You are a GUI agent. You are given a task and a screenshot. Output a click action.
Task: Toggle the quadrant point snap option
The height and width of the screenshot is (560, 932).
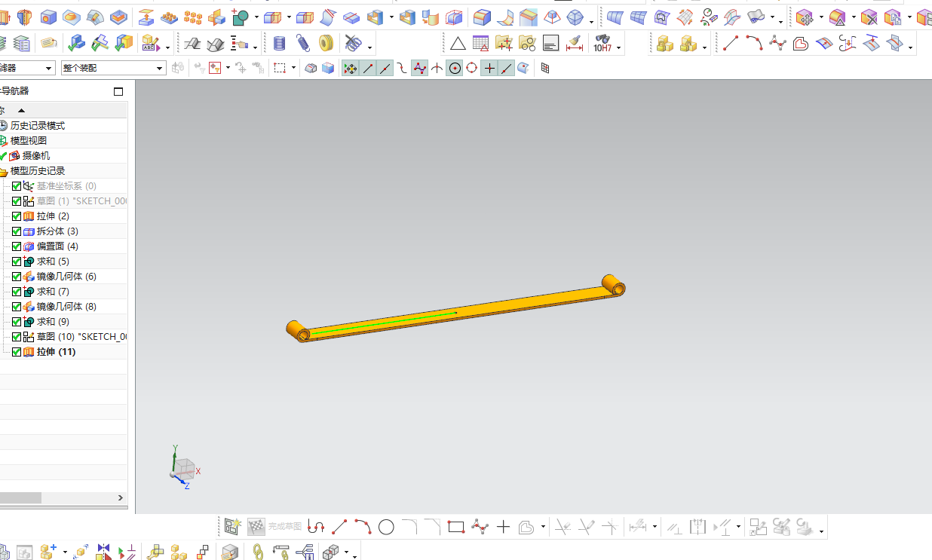[x=472, y=69]
